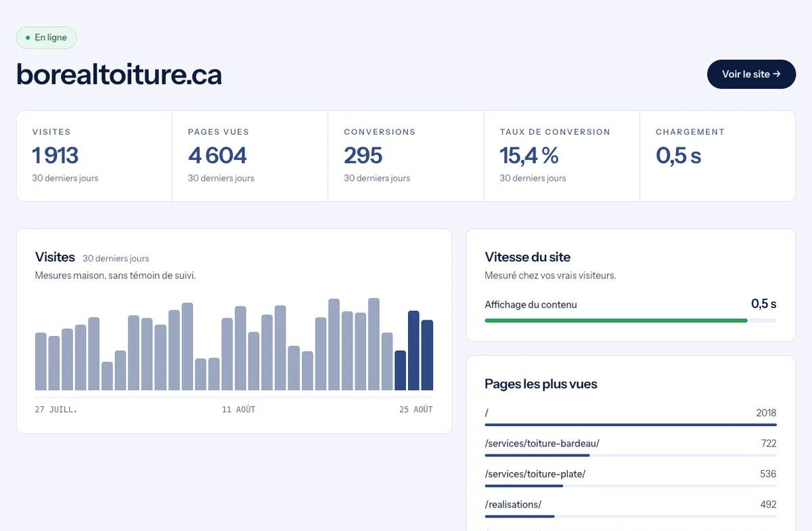This screenshot has height=531, width=812.
Task: Select the Visites stat card showing 1 913
Action: (94, 156)
